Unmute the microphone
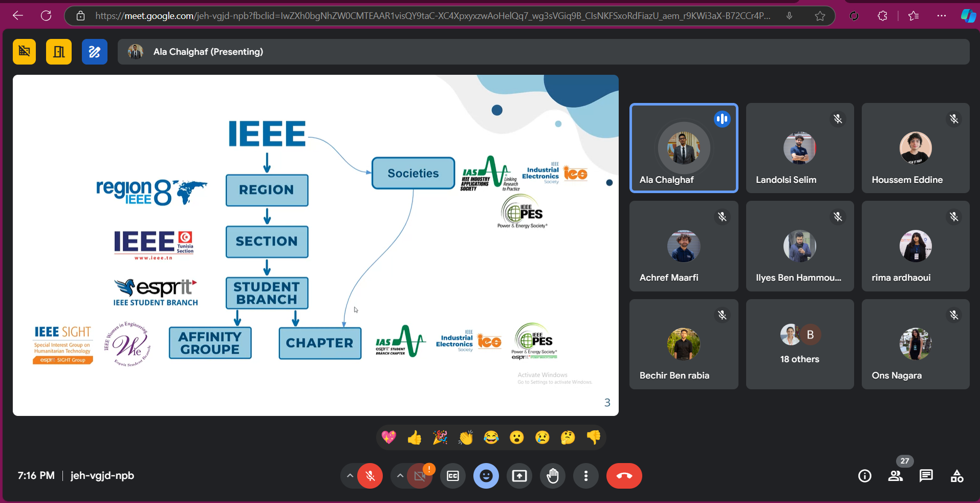The width and height of the screenshot is (980, 503). pos(370,476)
